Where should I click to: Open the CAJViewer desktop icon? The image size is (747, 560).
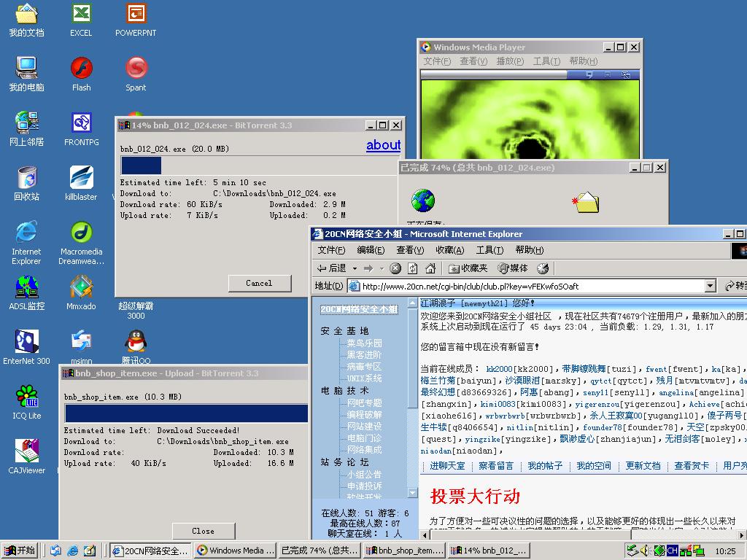click(27, 457)
